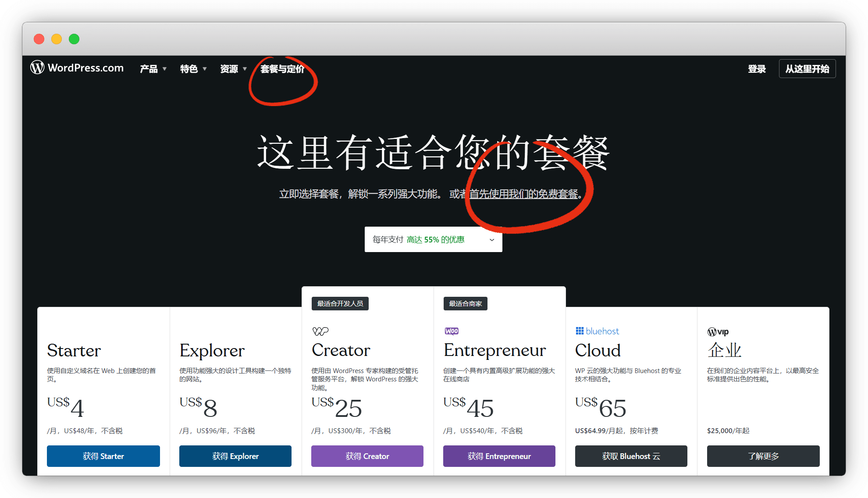This screenshot has width=868, height=498.
Task: Click the 获得 Starter button
Action: [103, 456]
